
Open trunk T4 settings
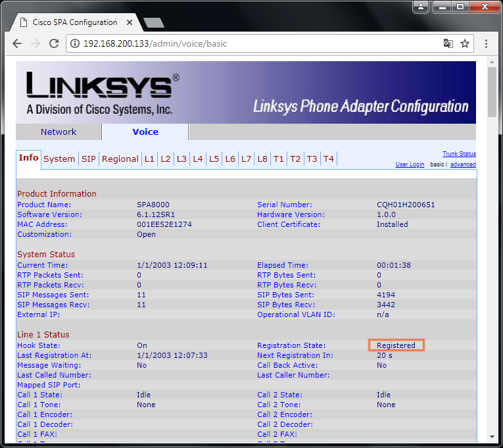[329, 159]
